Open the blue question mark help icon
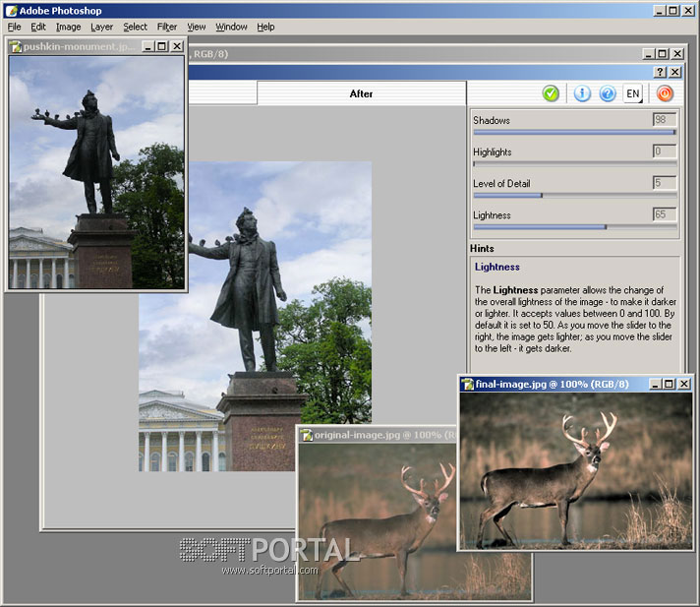Screen dimensions: 700x607 point(608,93)
